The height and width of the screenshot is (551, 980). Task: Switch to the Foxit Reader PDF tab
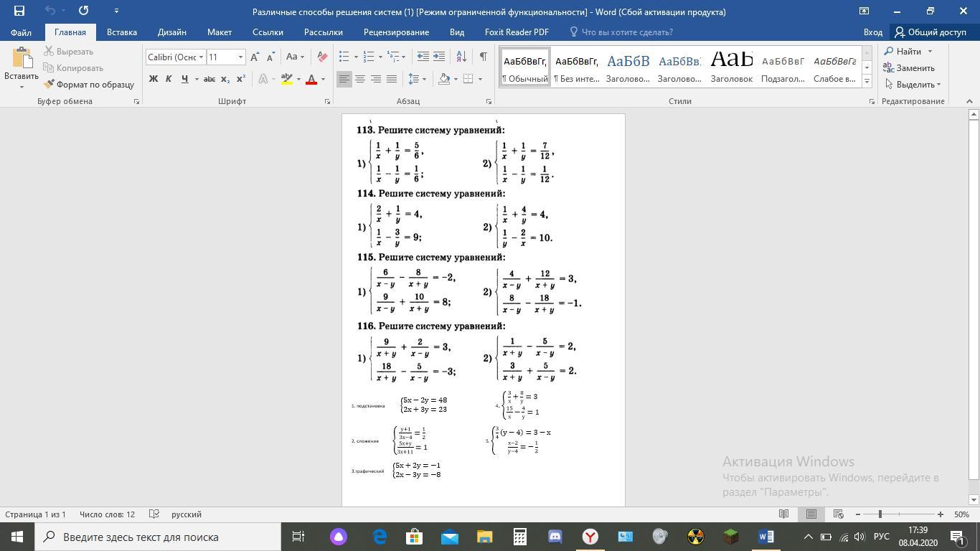point(517,32)
